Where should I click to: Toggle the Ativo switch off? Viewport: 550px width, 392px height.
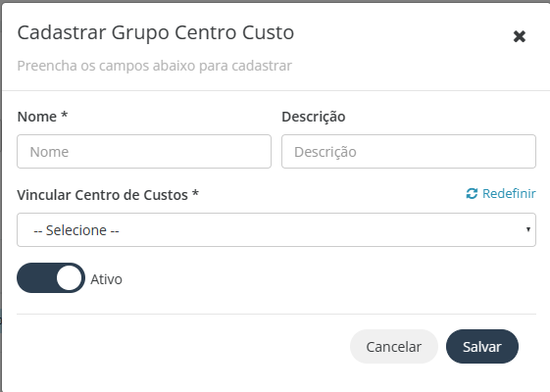(x=51, y=277)
